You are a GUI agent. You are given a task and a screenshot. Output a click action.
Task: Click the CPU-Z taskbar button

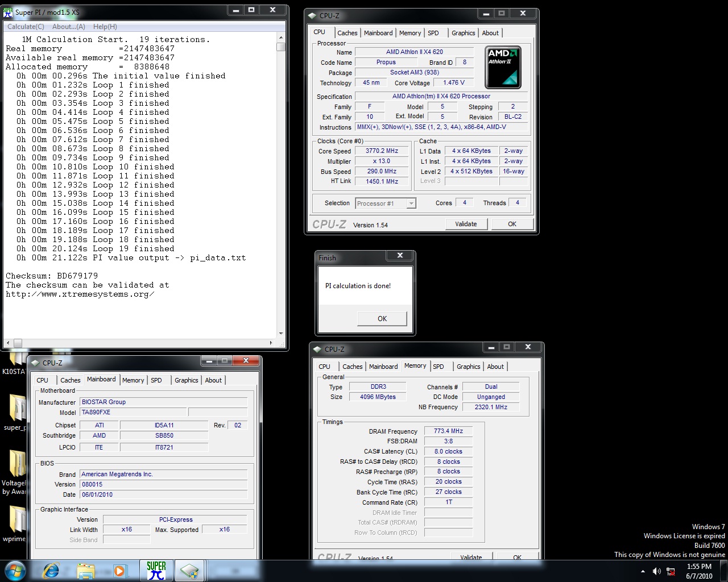click(190, 570)
